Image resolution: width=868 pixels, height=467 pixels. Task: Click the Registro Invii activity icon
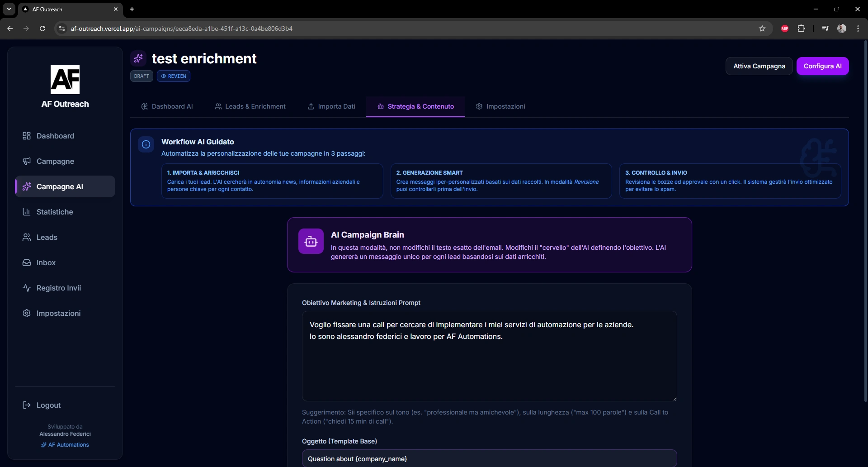[27, 288]
